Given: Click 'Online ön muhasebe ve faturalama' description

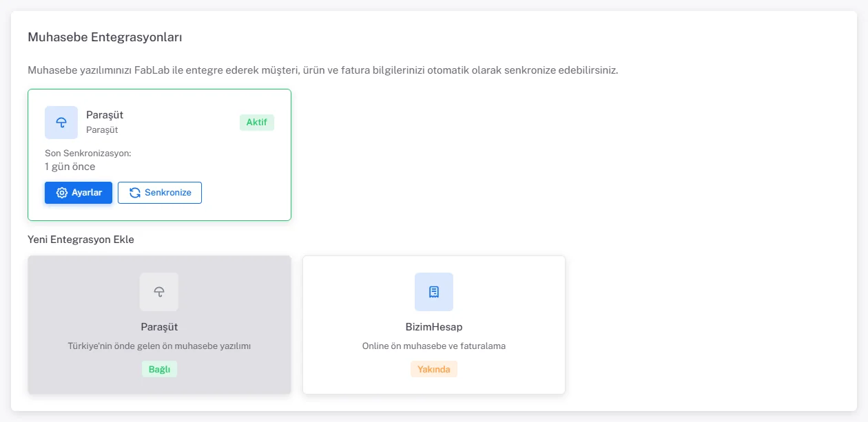Looking at the screenshot, I should pos(434,346).
